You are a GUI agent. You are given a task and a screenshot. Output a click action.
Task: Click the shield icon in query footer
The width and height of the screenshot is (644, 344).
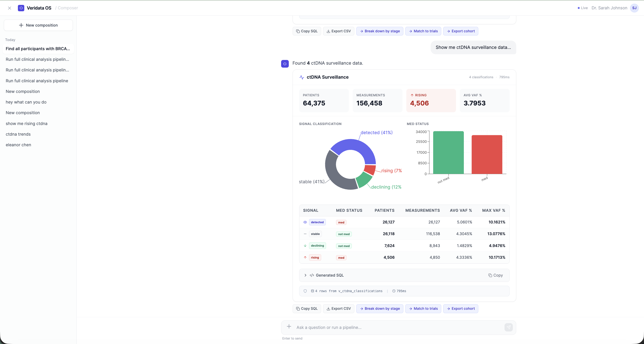[305, 291]
